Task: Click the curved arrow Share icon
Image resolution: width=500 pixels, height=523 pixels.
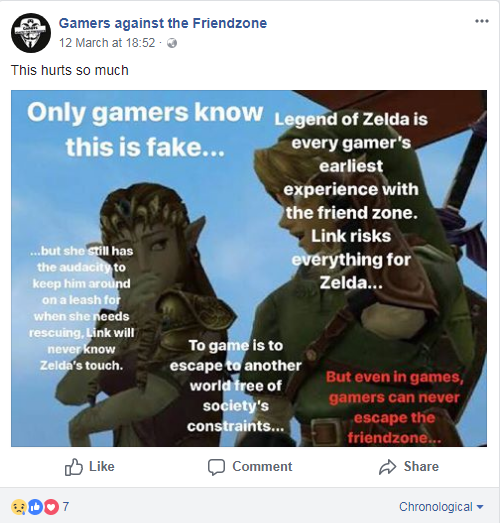Action: (387, 467)
